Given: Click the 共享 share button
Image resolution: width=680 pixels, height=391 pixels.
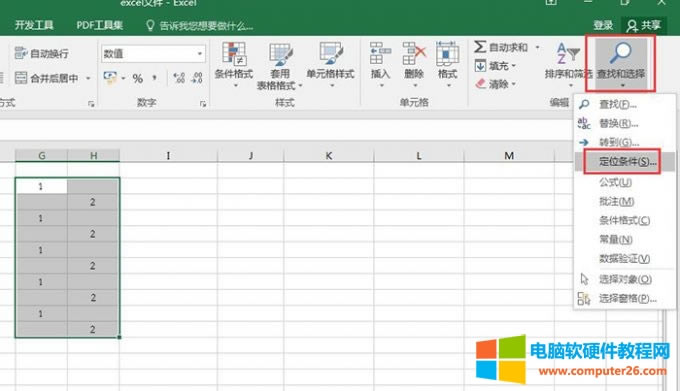Looking at the screenshot, I should [x=644, y=26].
